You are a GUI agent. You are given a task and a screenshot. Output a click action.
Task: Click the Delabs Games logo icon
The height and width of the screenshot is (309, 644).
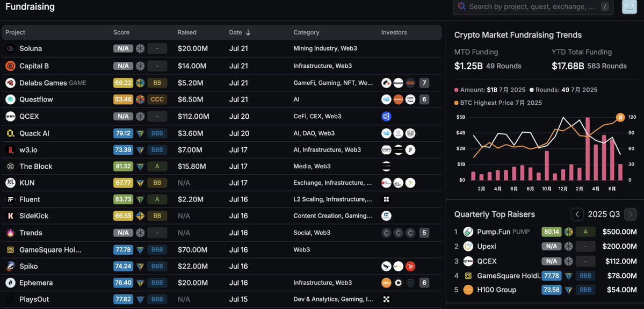click(10, 83)
